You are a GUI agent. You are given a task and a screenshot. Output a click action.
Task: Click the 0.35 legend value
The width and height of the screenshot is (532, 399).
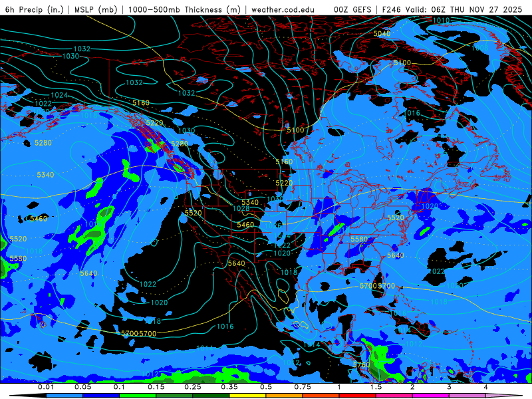229,387
